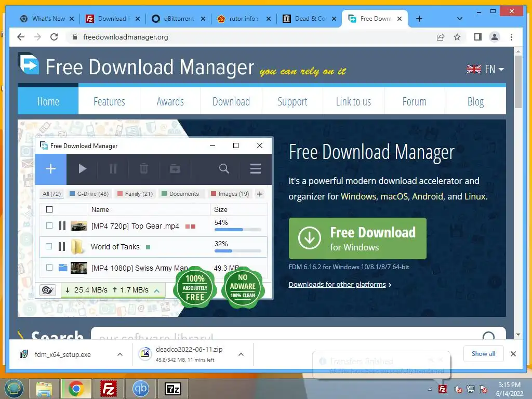Open the Blog menu item
Viewport: 532px width, 399px height.
(x=475, y=101)
